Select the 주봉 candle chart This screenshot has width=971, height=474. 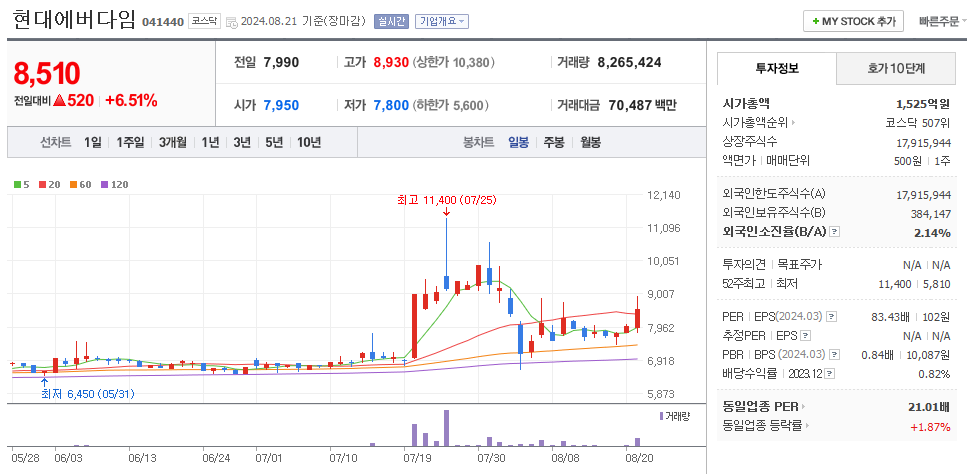click(554, 143)
